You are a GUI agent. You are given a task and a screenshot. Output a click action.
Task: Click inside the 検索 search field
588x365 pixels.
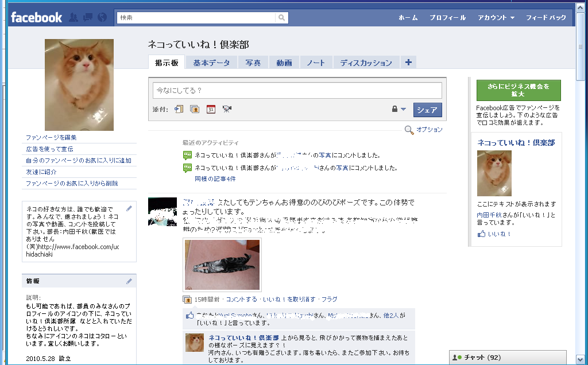(x=196, y=18)
